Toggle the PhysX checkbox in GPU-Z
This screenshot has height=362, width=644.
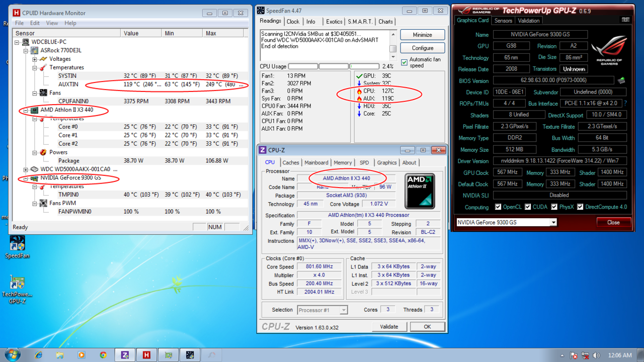554,207
